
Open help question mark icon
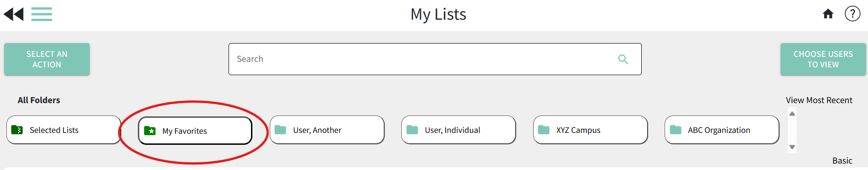click(x=852, y=14)
